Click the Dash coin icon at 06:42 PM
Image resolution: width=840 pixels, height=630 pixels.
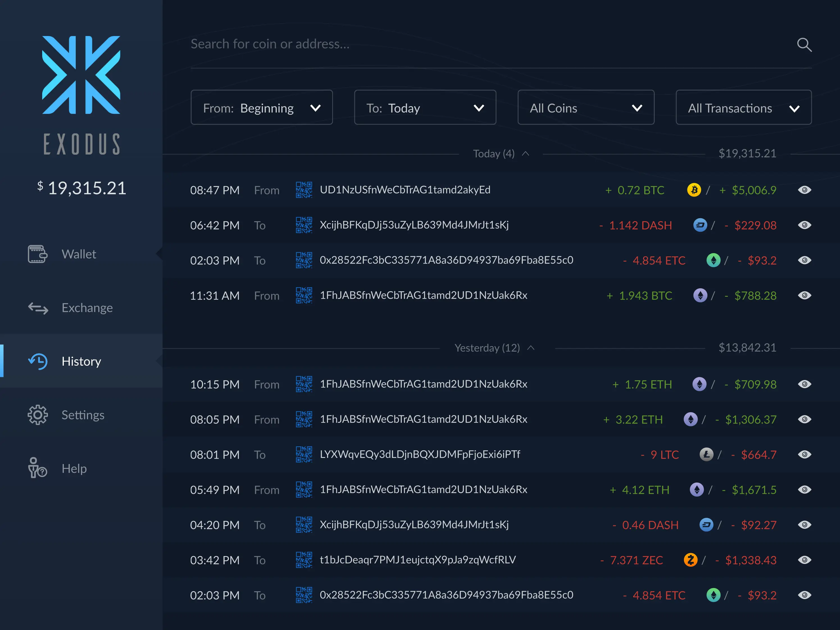pos(700,225)
